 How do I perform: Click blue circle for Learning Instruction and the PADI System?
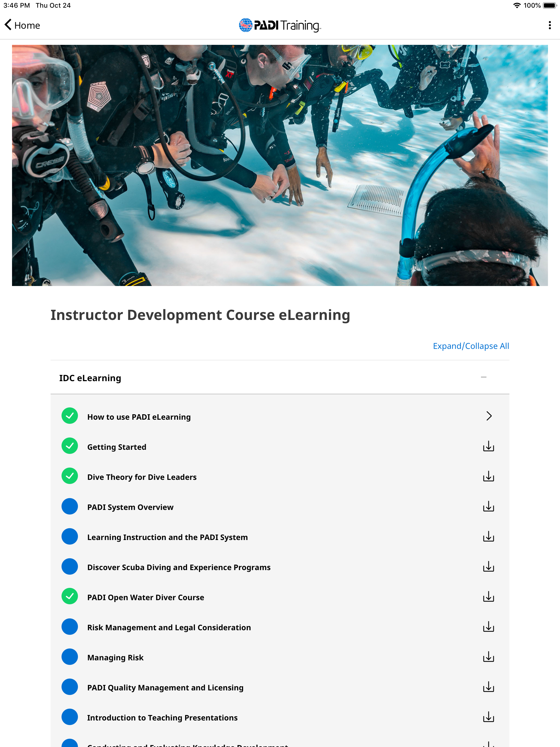coord(69,536)
